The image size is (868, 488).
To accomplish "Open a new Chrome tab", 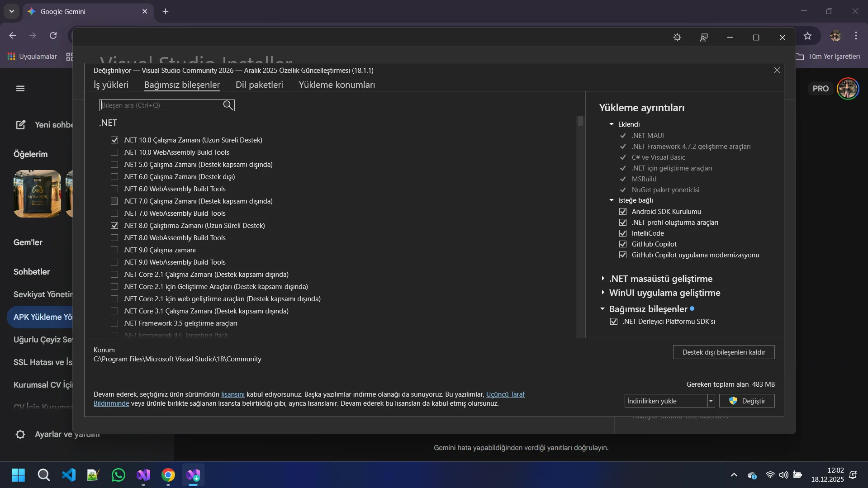I will pos(166,11).
